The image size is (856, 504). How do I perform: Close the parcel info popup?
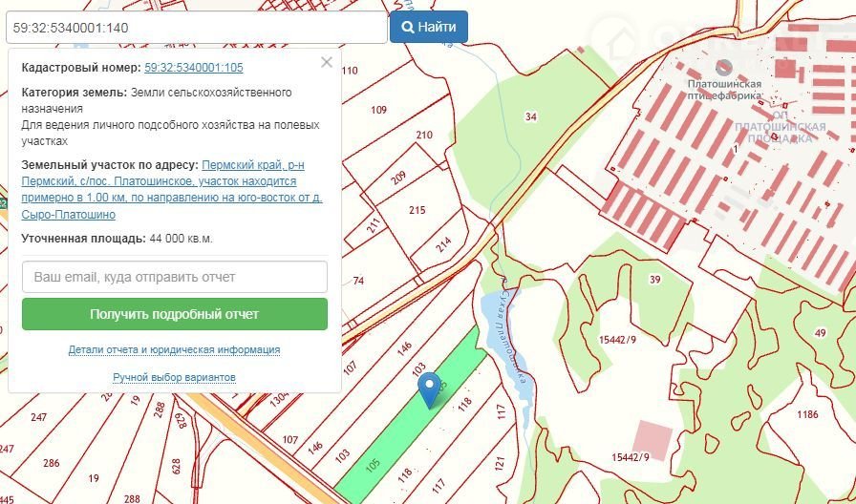327,63
